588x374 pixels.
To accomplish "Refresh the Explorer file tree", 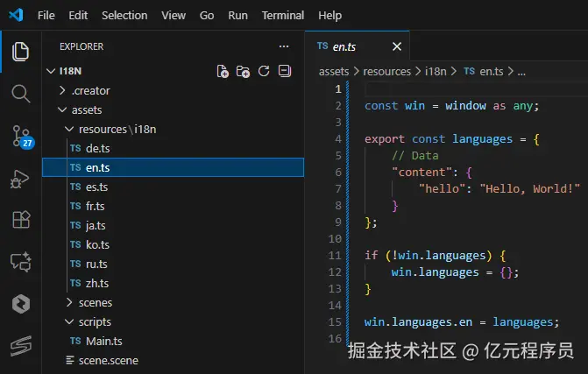I will click(x=264, y=71).
